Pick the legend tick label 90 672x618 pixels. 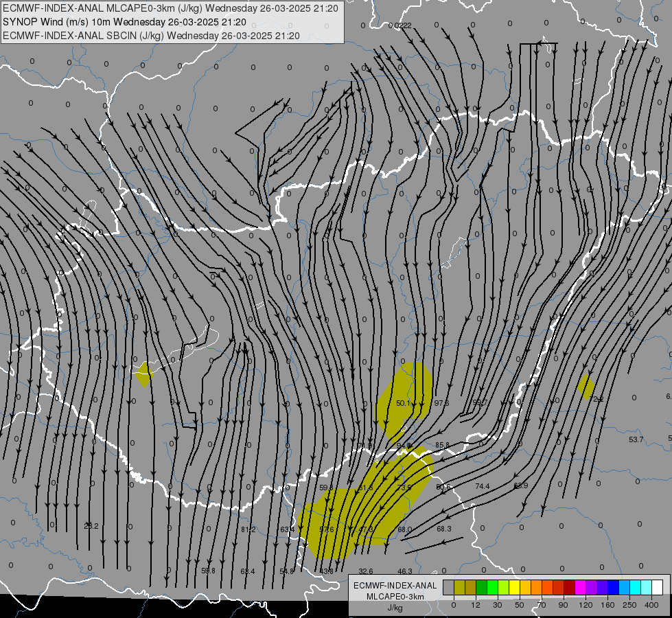pos(563,605)
